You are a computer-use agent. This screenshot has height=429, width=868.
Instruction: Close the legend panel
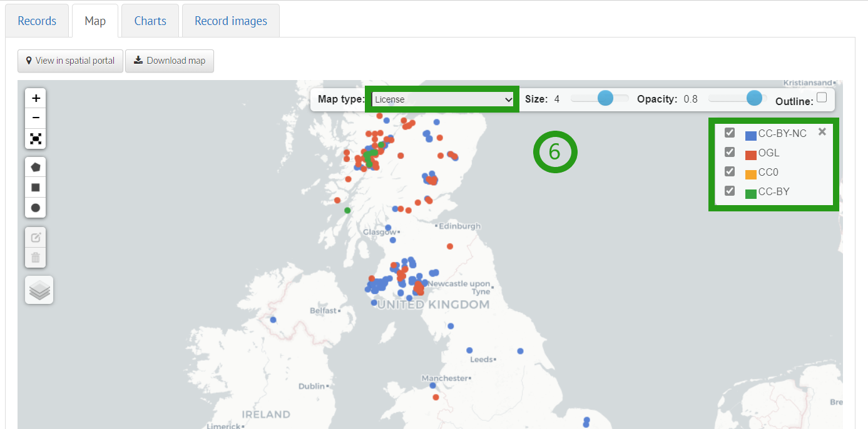click(822, 131)
